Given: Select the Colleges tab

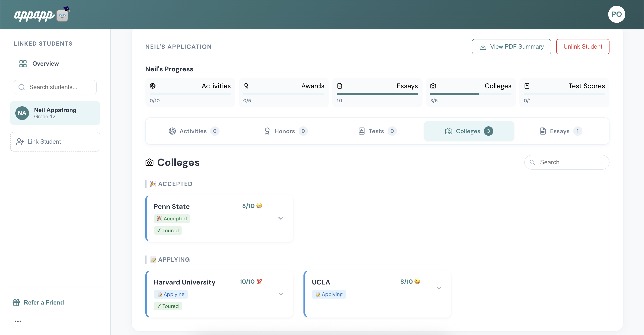Looking at the screenshot, I should (x=469, y=131).
